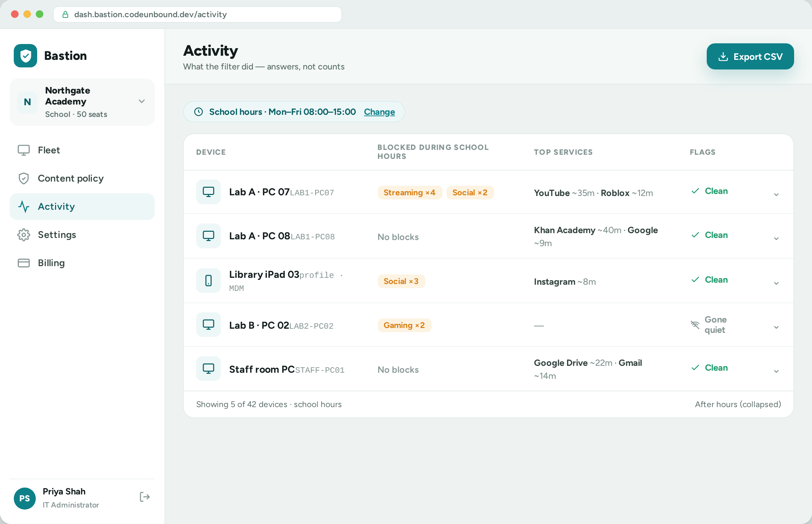Click the Fleet monitor icon in sidebar
Screen dimensions: 812x524
click(24, 150)
